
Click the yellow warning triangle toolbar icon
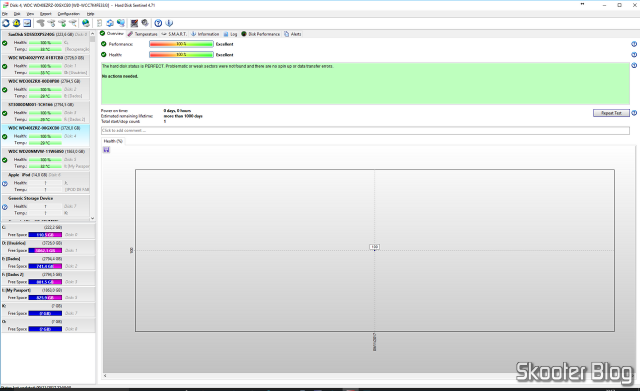click(x=16, y=23)
